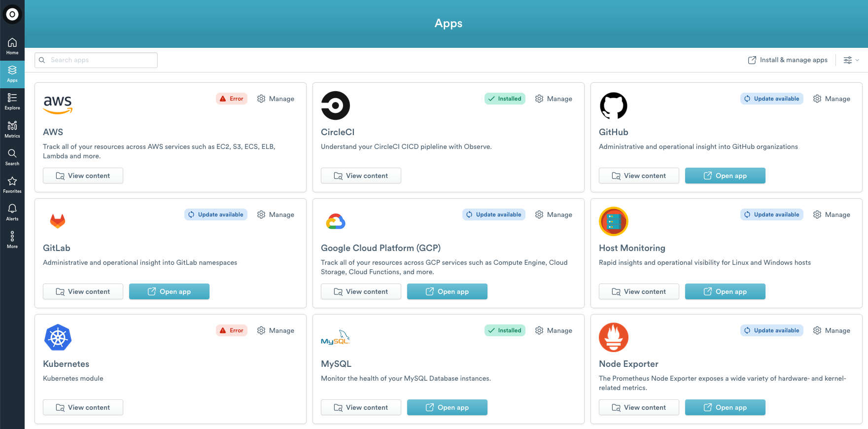Open the filter settings dropdown
Image resolution: width=868 pixels, height=429 pixels.
(x=851, y=60)
